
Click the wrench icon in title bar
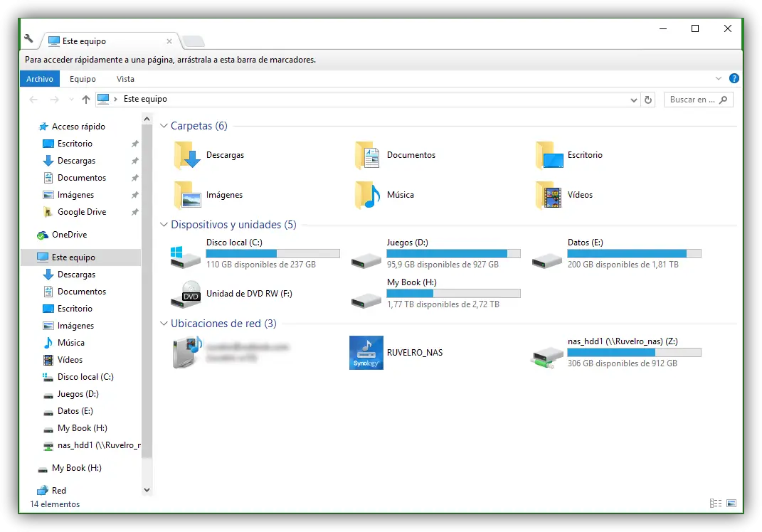(28, 38)
